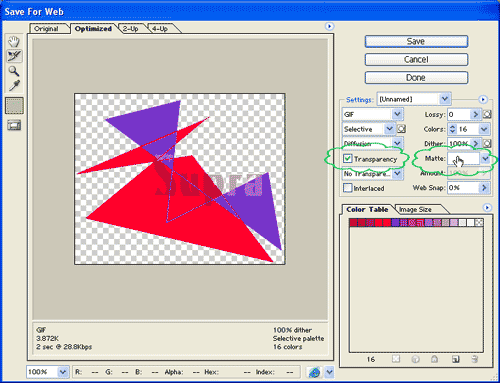Click the eyedropper color box
This screenshot has height=383, width=500.
[x=14, y=106]
